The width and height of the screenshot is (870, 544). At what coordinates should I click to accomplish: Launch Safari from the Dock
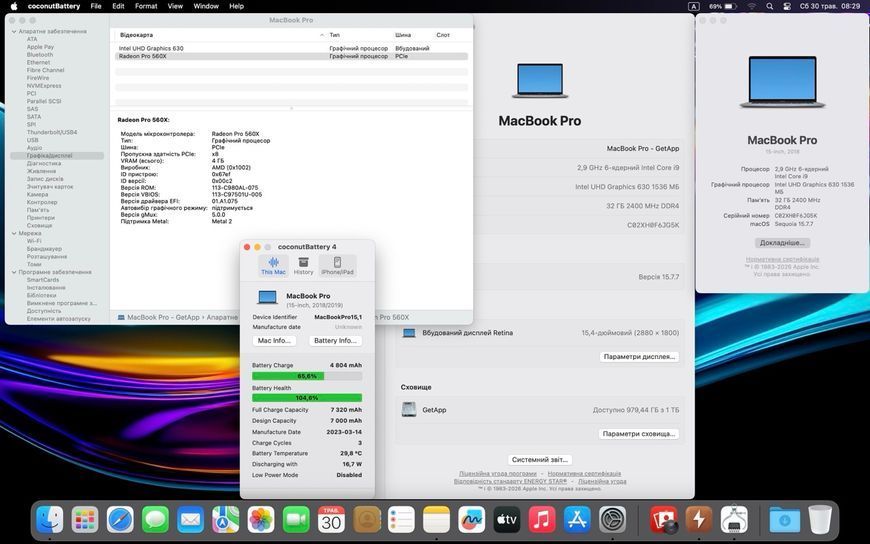coord(120,520)
